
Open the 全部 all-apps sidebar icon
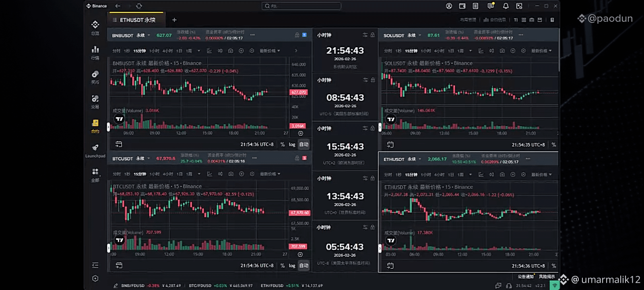click(95, 172)
